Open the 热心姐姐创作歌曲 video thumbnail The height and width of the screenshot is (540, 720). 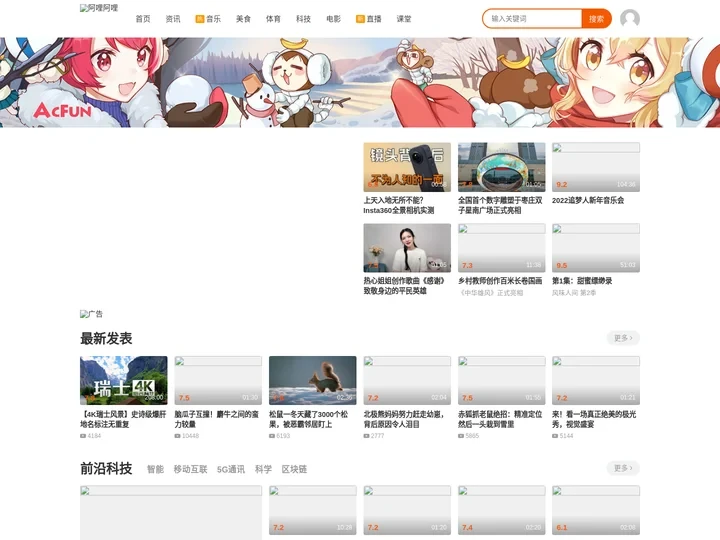click(407, 248)
